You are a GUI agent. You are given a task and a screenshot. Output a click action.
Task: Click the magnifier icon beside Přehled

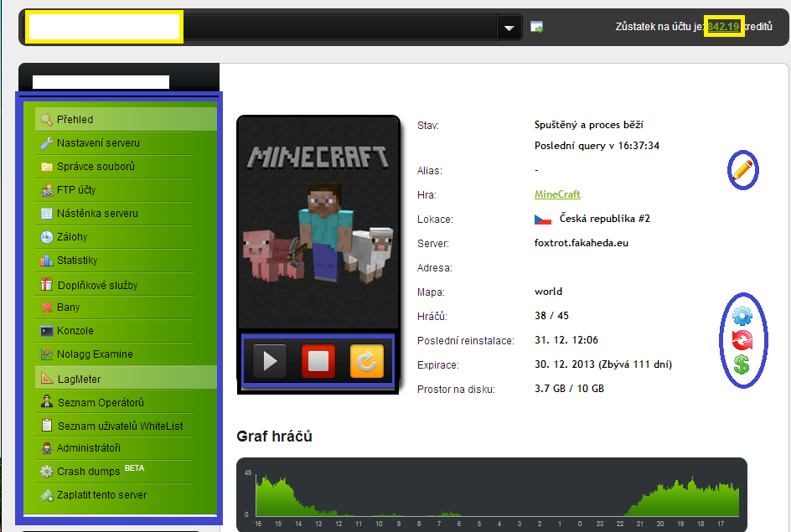point(46,120)
